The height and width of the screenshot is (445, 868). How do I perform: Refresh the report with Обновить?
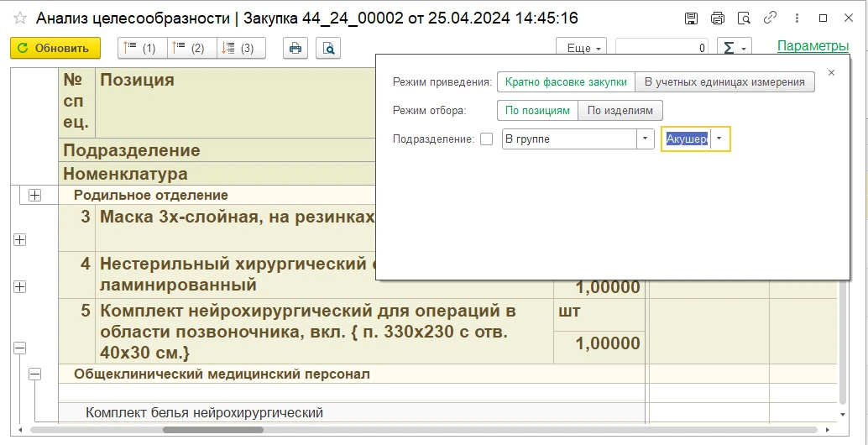(x=55, y=48)
